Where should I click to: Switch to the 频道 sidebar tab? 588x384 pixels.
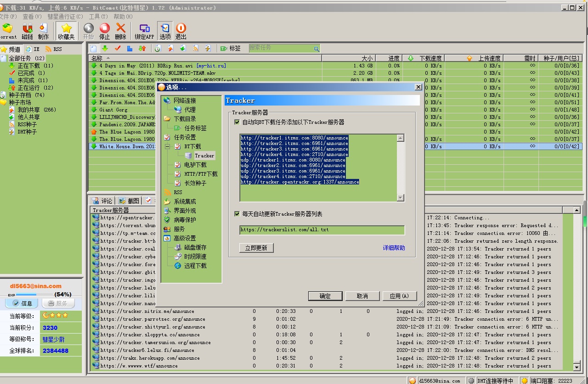click(x=11, y=49)
